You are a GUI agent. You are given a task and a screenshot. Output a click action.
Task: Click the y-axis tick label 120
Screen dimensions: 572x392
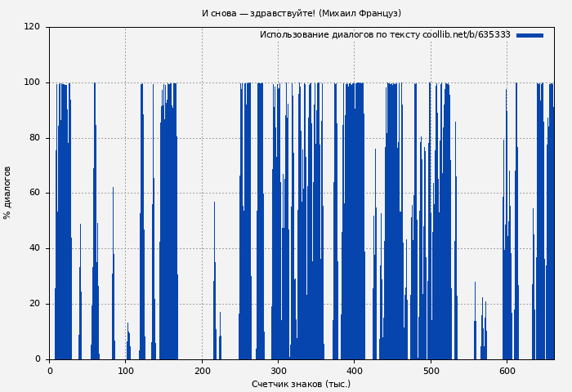(x=32, y=27)
